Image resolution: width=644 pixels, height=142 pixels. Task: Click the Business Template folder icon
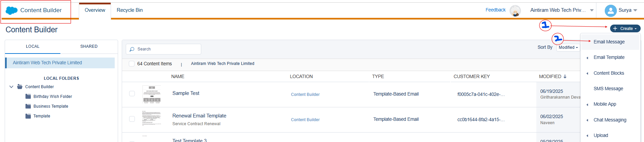pos(28,106)
